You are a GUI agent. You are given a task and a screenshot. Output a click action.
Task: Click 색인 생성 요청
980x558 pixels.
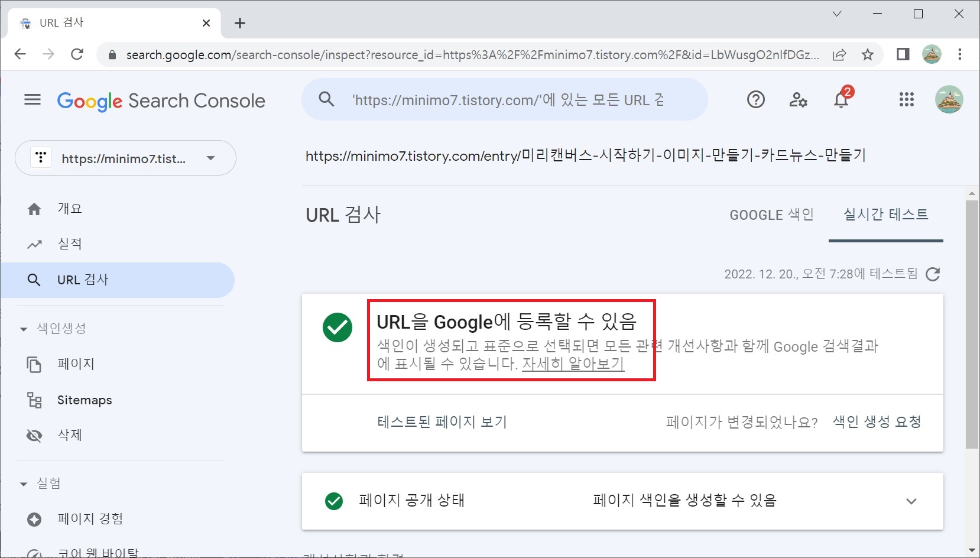tap(877, 422)
